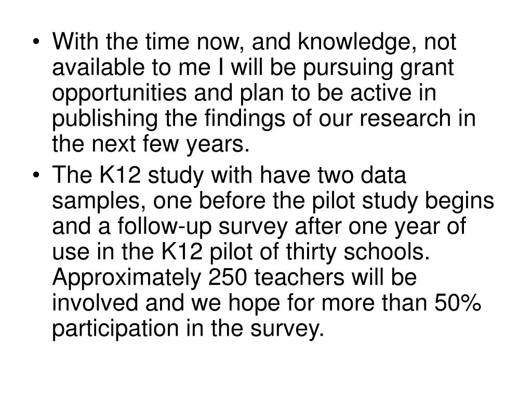Click the first bullet point marker
Image resolution: width=532 pixels, height=399 pixels.
click(36, 42)
